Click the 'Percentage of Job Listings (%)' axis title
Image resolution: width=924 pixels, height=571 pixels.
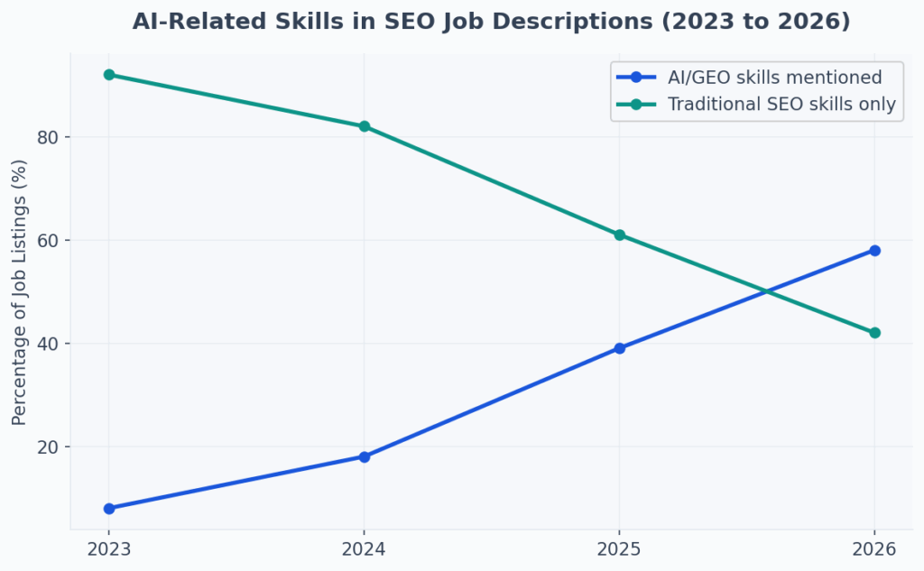[19, 292]
